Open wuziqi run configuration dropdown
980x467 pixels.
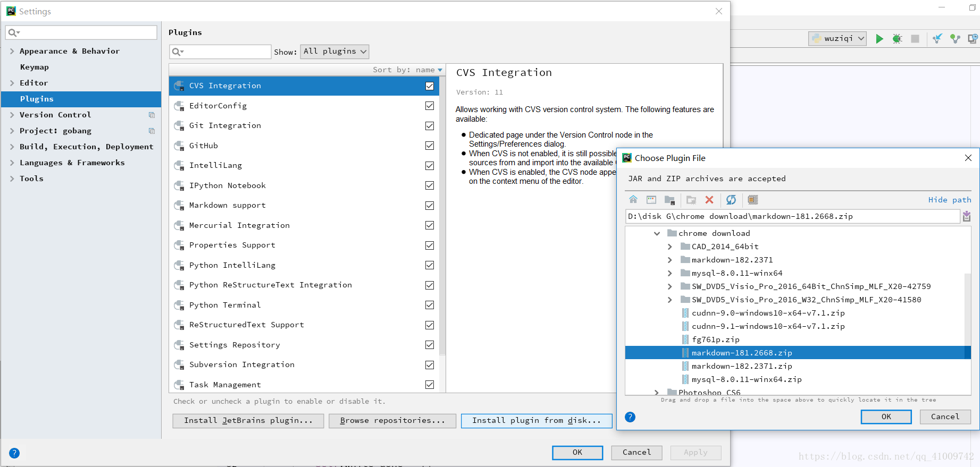tap(838, 39)
